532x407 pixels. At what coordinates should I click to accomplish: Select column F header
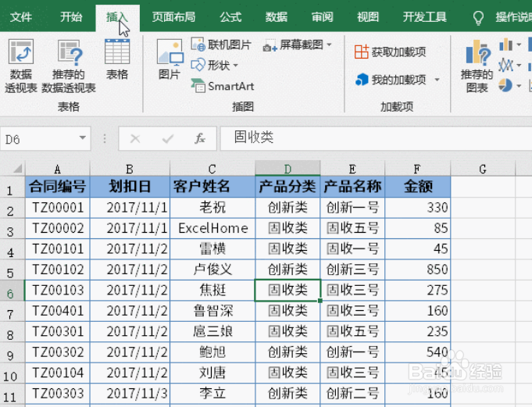coord(418,169)
